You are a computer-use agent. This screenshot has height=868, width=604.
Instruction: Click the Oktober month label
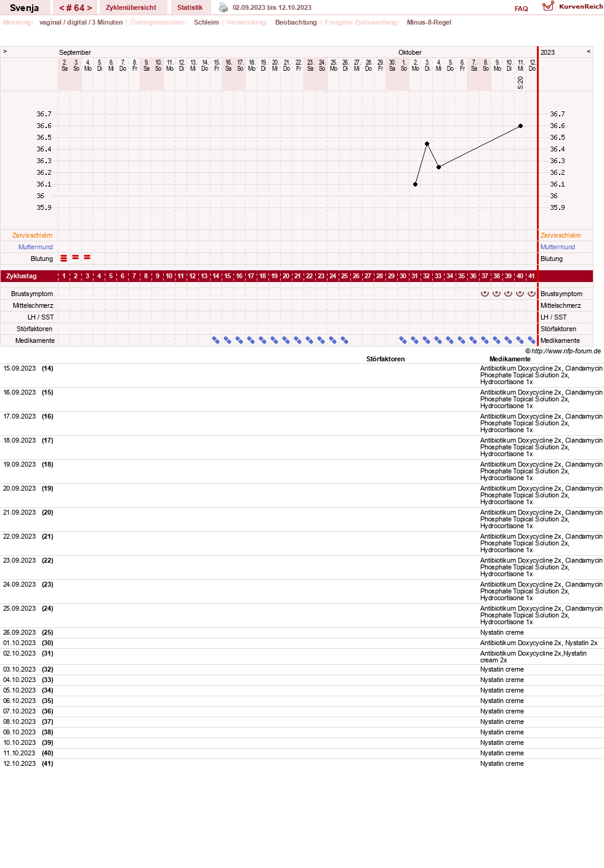410,52
